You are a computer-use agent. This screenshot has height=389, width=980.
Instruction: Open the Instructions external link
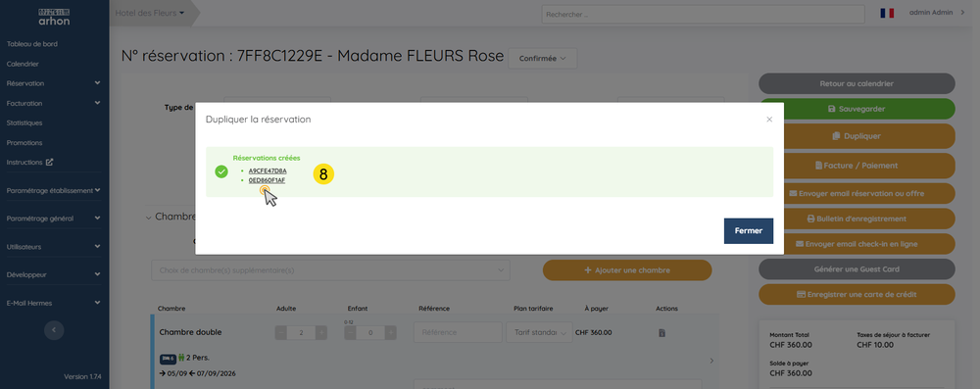[29, 162]
